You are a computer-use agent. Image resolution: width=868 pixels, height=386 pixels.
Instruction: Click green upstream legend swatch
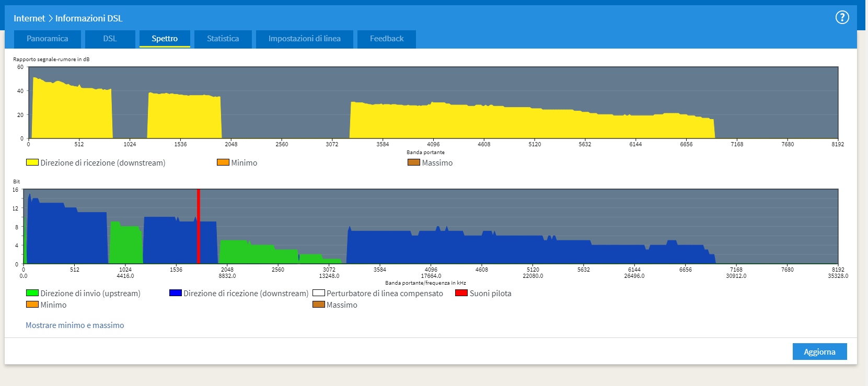tap(32, 293)
